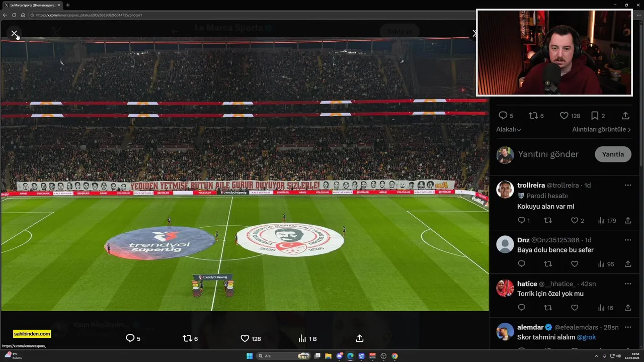Click the taskbar weather widget Bulutlu

tap(13, 356)
